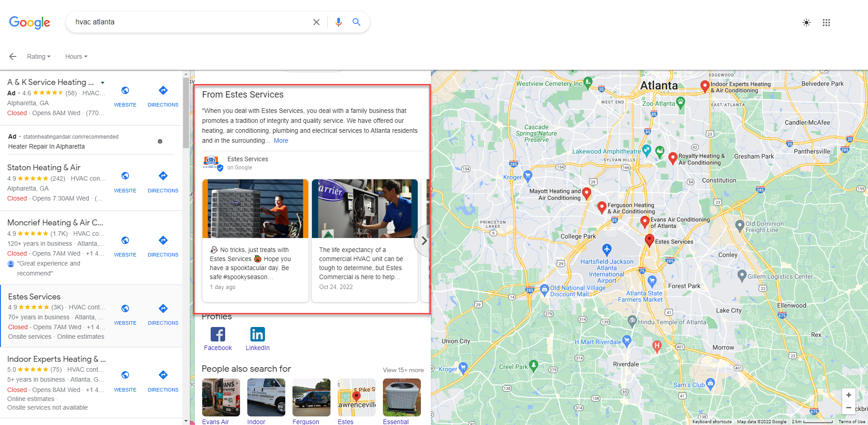Open Ferguson related result thumbnail
Screen dimensions: 868x425
(x=311, y=397)
